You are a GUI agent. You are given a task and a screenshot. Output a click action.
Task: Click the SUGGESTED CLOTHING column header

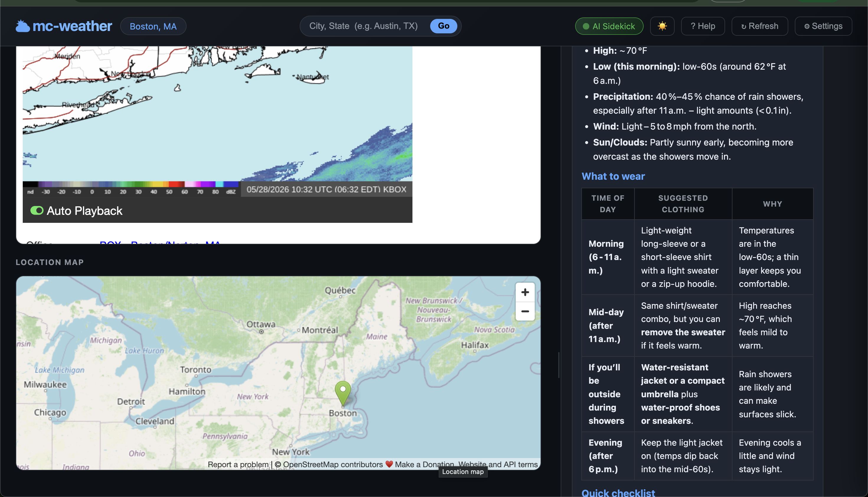(x=683, y=204)
